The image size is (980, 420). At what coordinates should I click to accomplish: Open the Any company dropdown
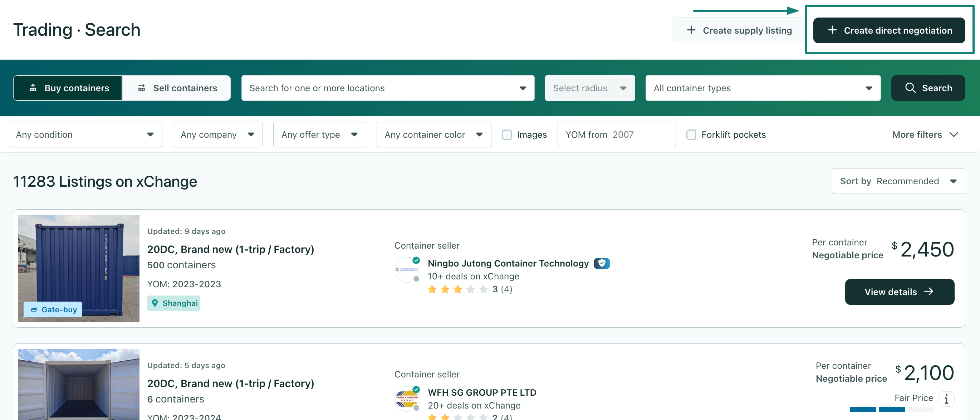pos(217,134)
